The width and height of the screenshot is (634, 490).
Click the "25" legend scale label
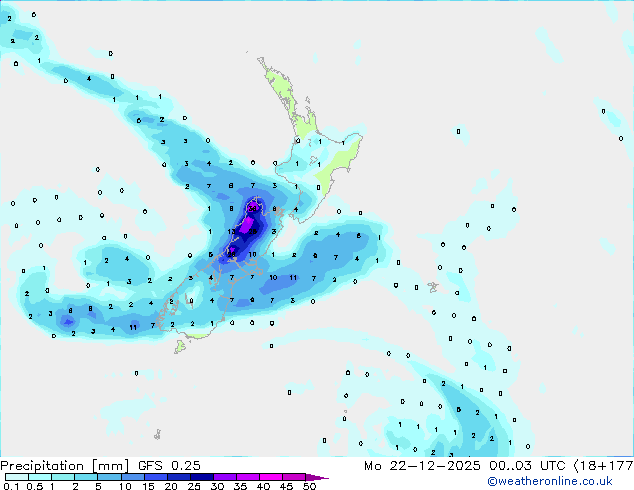click(194, 486)
